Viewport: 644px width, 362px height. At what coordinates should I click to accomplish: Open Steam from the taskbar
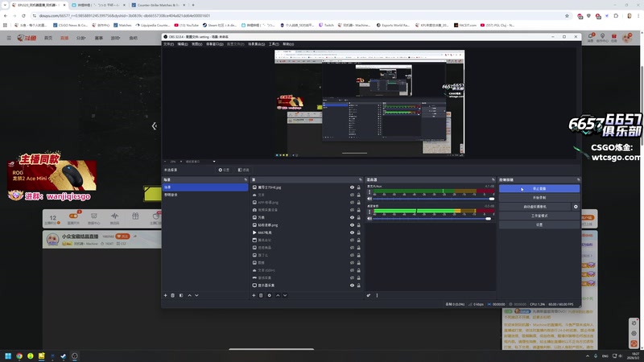(x=64, y=356)
